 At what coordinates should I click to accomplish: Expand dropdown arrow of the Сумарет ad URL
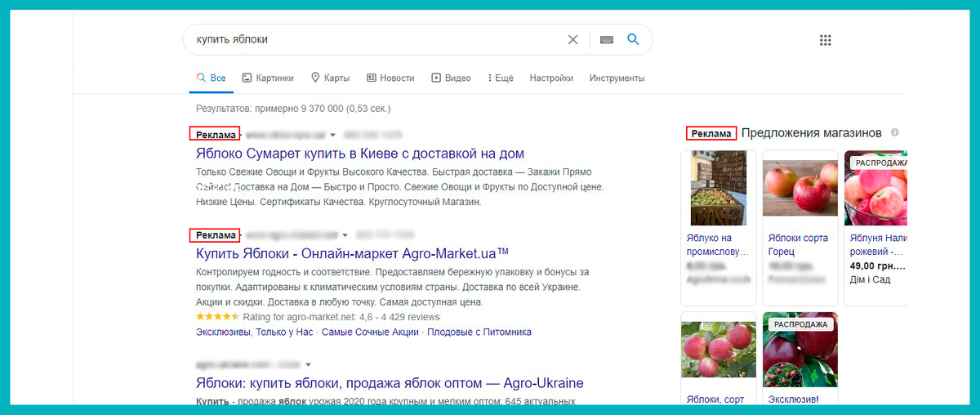click(x=334, y=135)
